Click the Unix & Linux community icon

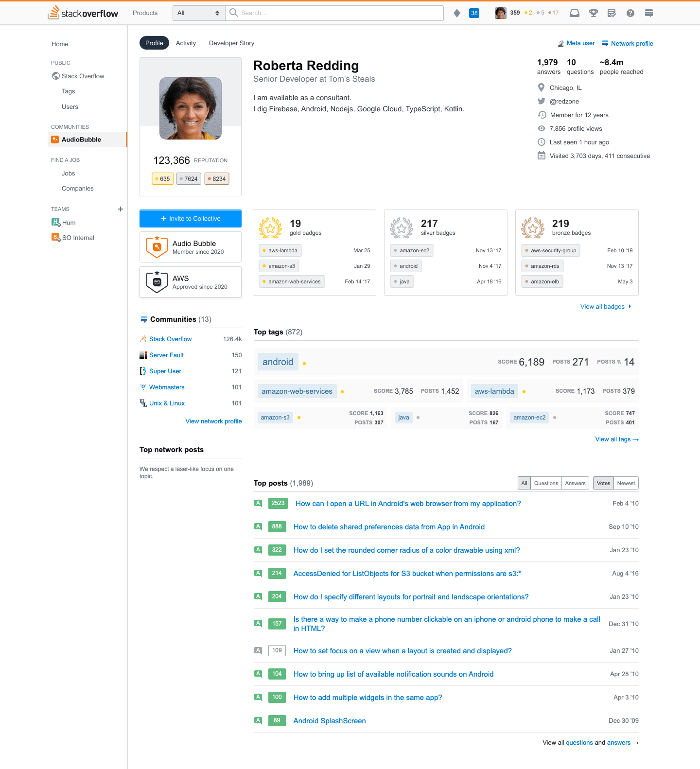143,403
